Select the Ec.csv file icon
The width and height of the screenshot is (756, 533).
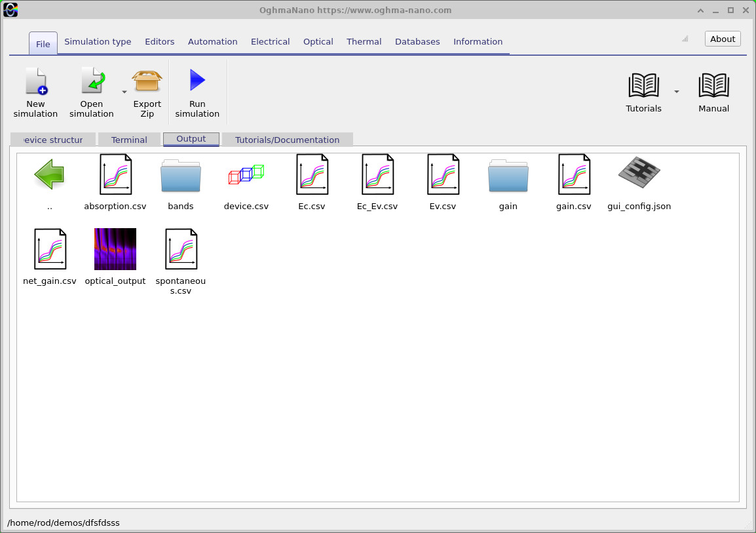coord(312,174)
